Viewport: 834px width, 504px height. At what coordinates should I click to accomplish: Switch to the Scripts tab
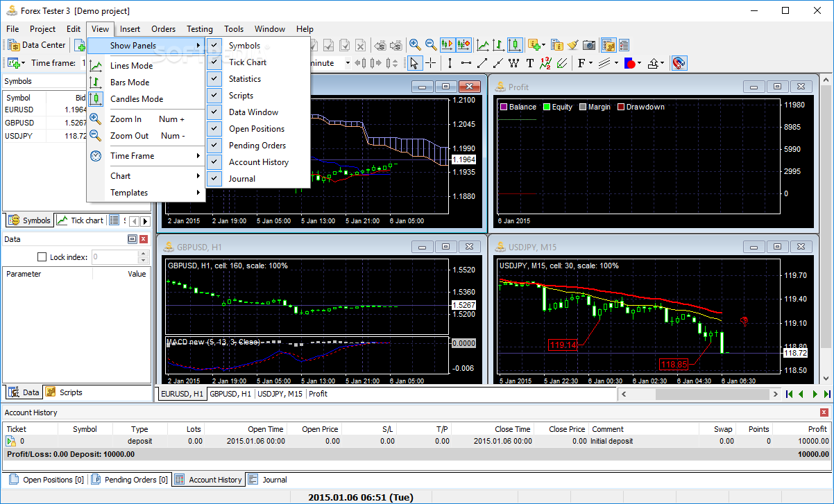(x=64, y=392)
